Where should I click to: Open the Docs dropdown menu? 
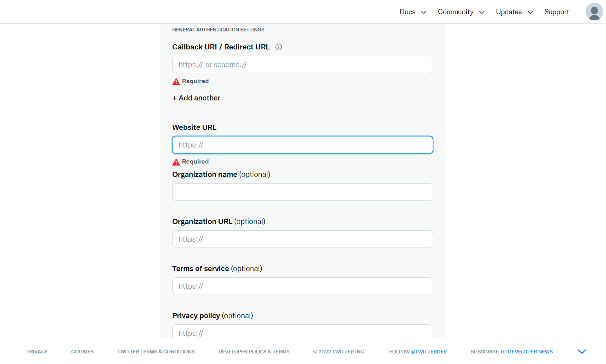[413, 12]
